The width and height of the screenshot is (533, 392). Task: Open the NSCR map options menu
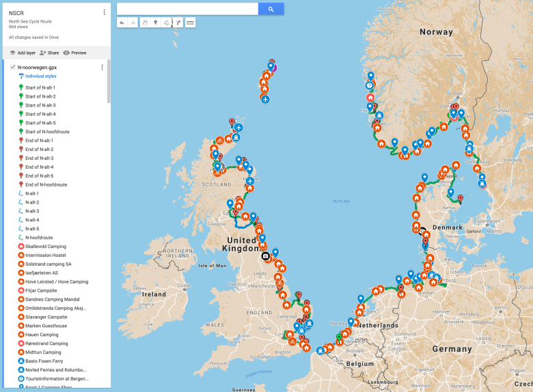point(104,12)
